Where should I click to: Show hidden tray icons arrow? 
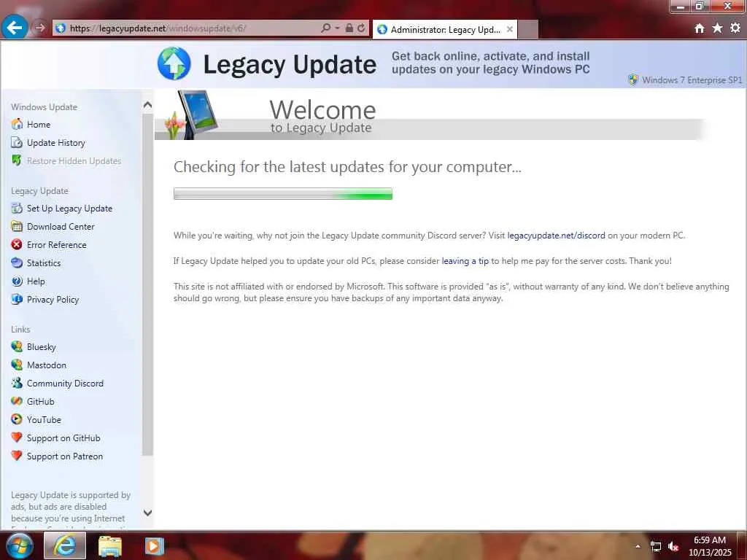638,546
